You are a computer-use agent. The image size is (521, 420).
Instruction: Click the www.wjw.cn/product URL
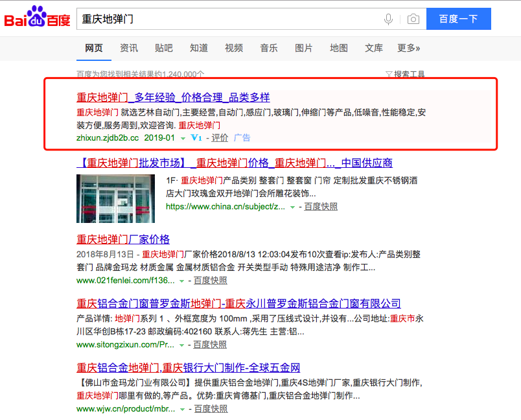126,409
